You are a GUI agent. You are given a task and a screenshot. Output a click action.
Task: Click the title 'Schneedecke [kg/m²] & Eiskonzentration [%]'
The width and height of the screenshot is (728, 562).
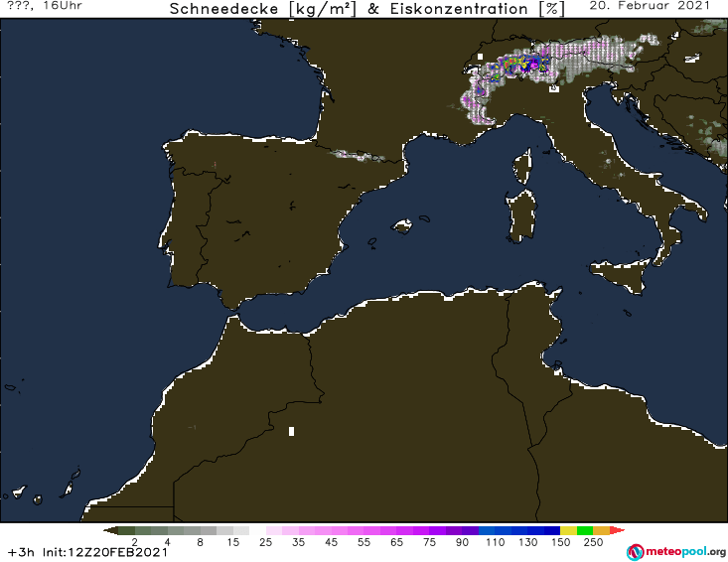coord(367,9)
